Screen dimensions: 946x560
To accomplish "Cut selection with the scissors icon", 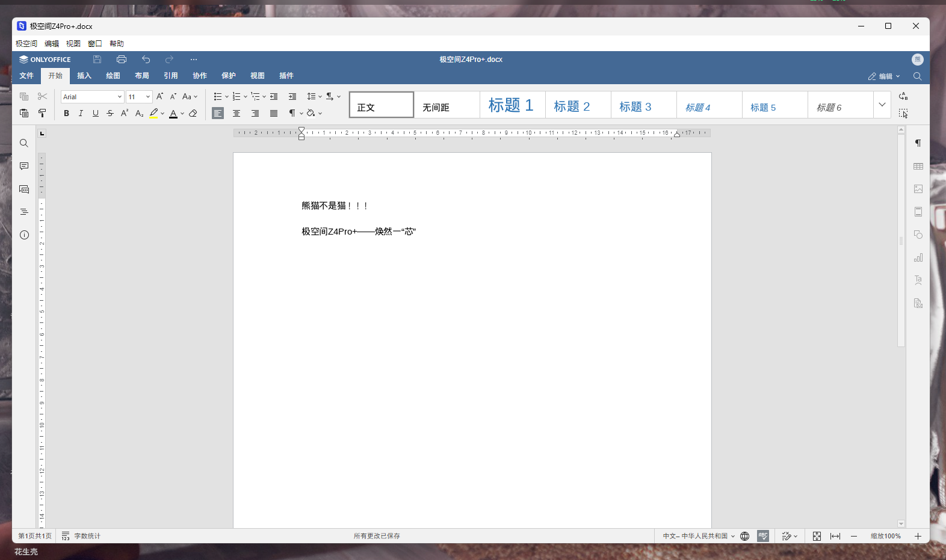I will tap(42, 96).
